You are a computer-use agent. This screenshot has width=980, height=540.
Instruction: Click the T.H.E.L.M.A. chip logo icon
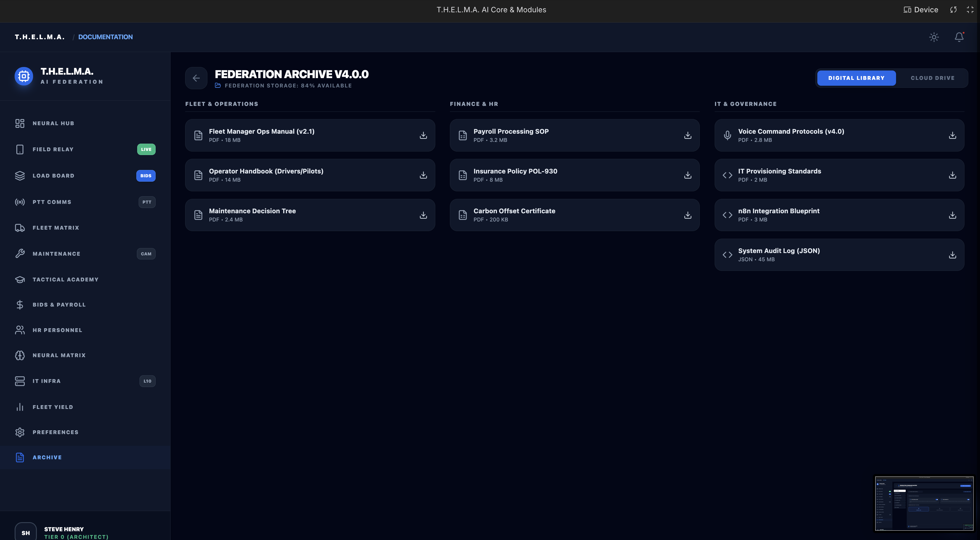(x=24, y=76)
